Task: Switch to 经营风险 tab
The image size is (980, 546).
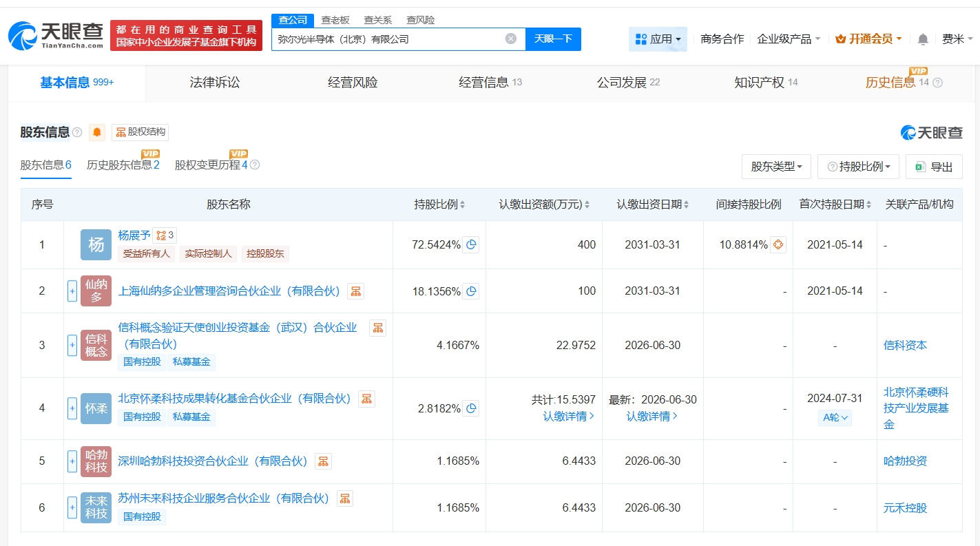Action: click(x=353, y=83)
